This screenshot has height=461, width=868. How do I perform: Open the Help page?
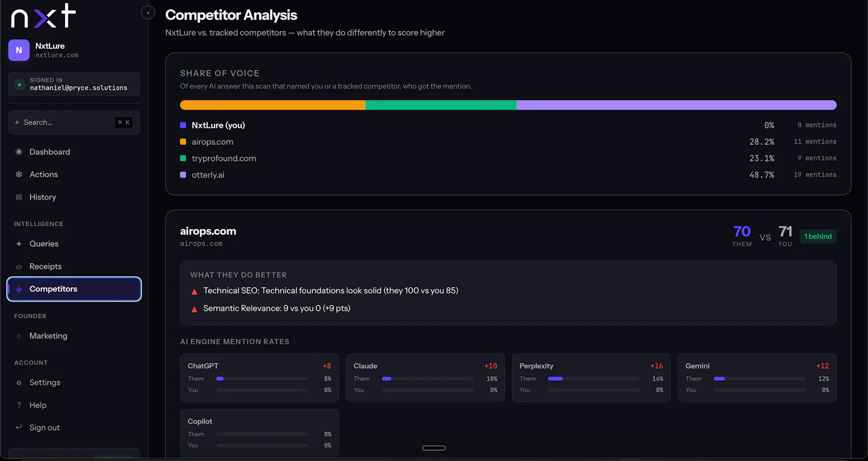click(74, 405)
